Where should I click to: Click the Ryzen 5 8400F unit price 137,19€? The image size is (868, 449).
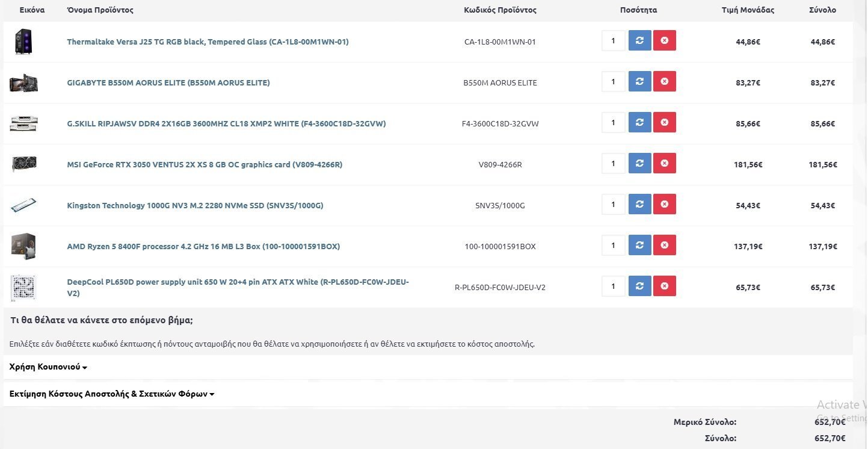748,246
